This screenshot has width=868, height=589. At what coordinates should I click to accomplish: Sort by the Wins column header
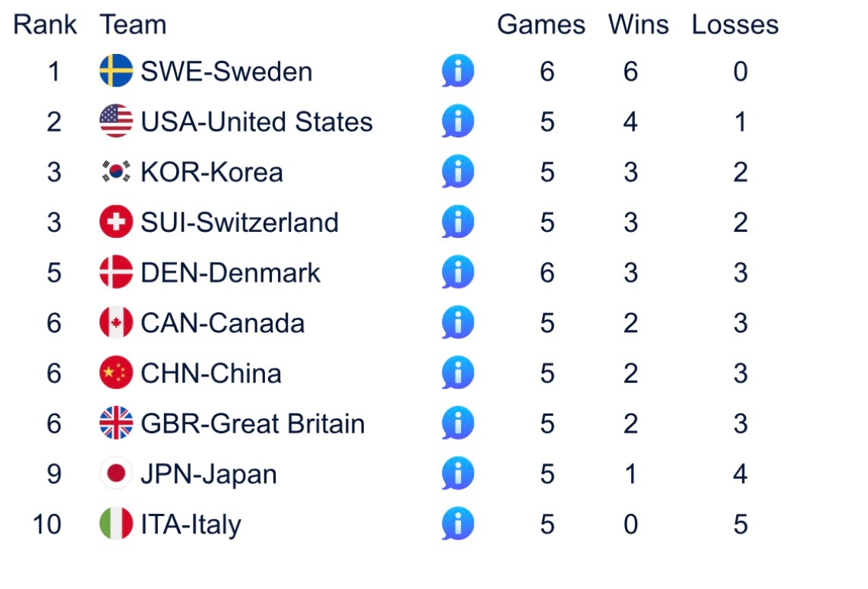pos(638,25)
